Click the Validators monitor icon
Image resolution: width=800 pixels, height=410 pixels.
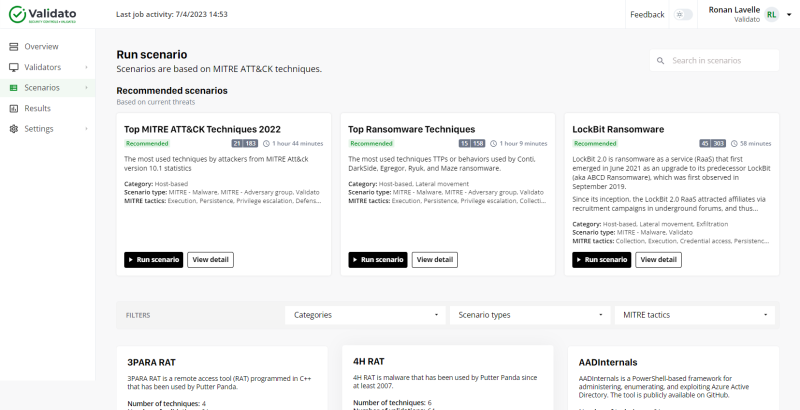point(14,67)
